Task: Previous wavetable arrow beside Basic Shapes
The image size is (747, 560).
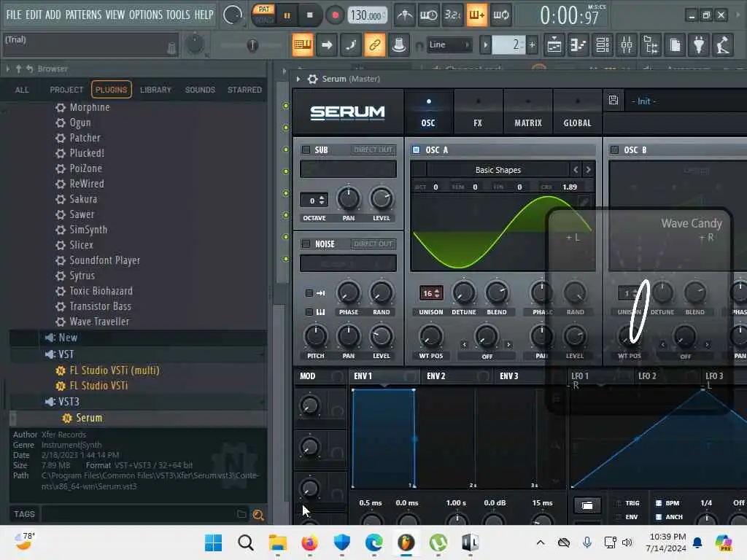Action: [576, 169]
